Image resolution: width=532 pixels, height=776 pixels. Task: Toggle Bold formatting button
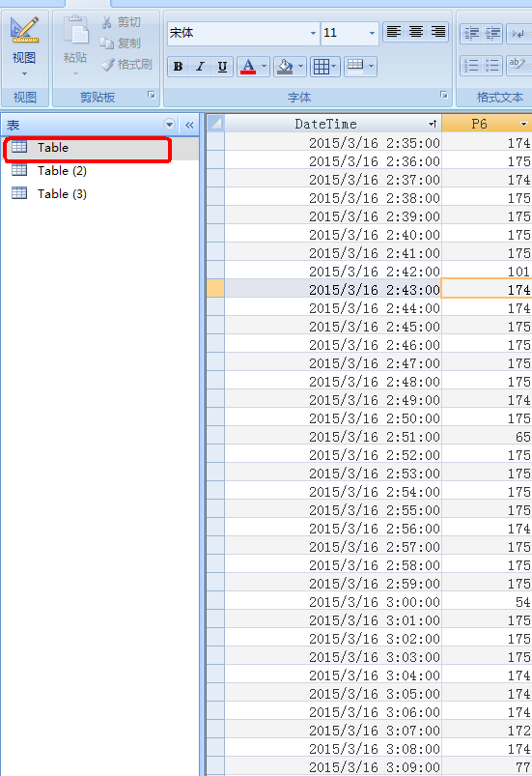click(178, 67)
